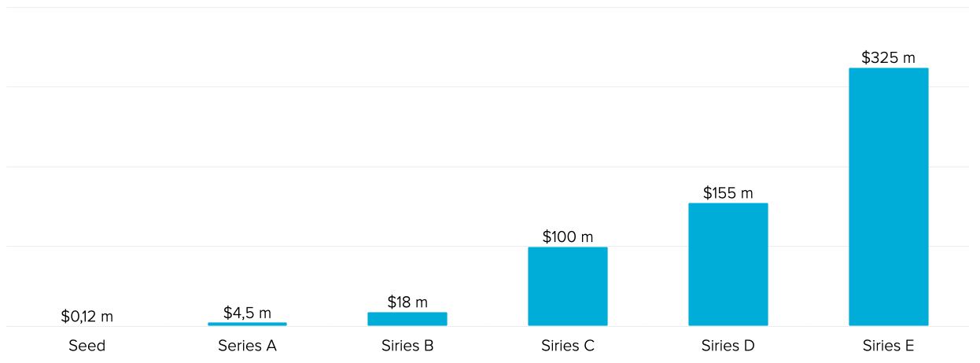Click empty plot area above Seed
Screen dimensions: 980x363
click(x=87, y=157)
